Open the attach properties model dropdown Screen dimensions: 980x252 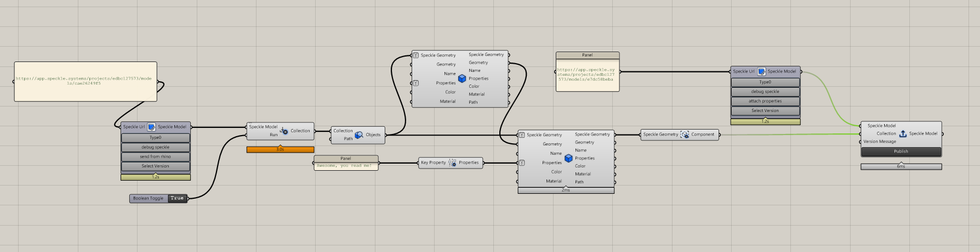pyautogui.click(x=765, y=101)
